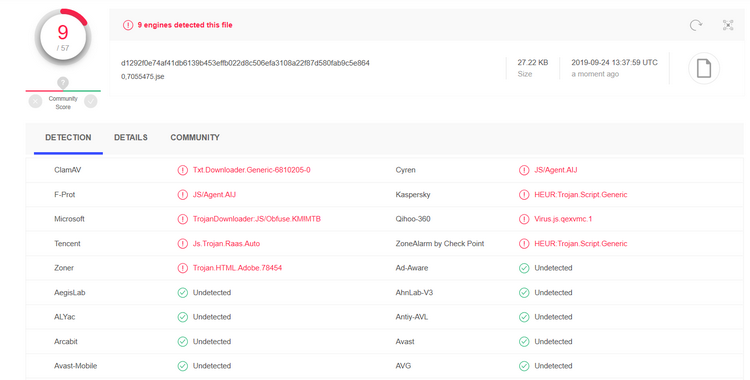Click the Community Score label

coord(63,103)
